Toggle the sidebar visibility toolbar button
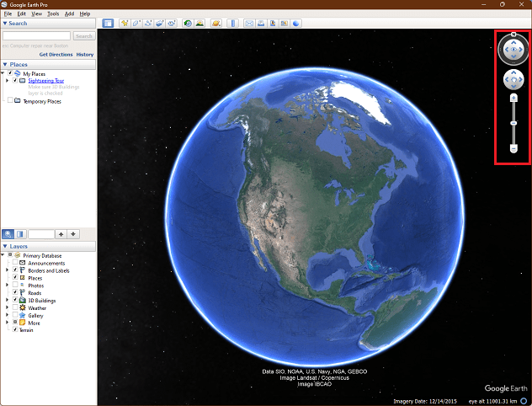 tap(108, 23)
